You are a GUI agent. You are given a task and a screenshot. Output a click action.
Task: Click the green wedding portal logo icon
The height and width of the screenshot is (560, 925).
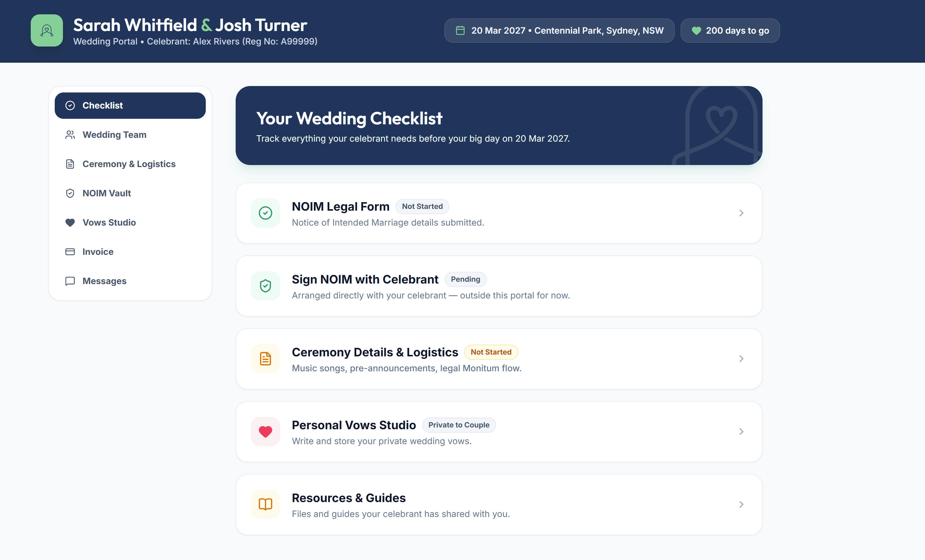(x=47, y=30)
